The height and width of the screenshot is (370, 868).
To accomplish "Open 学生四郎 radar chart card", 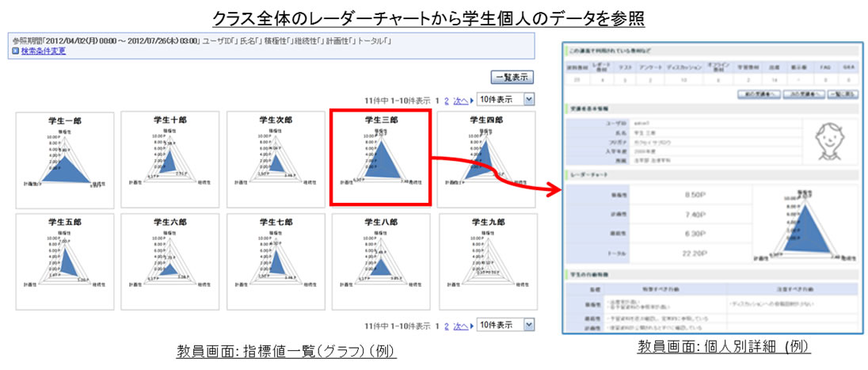I will tap(485, 158).
